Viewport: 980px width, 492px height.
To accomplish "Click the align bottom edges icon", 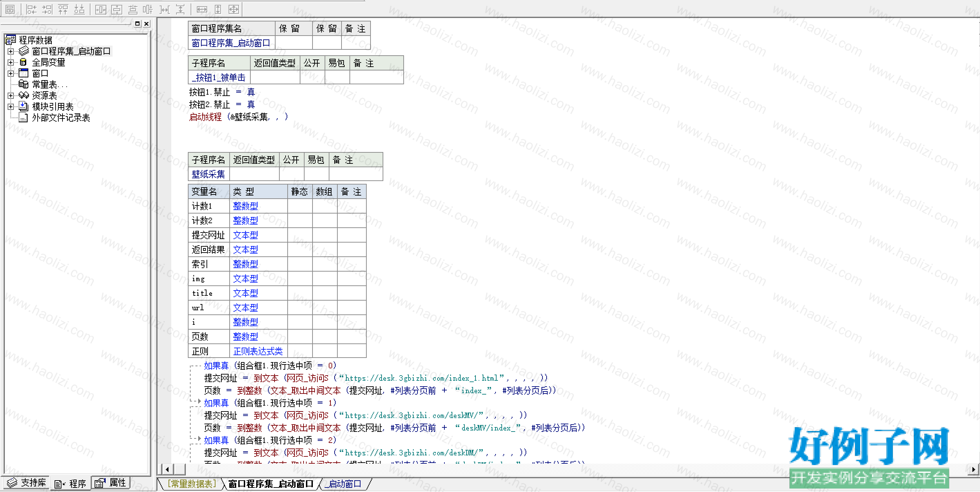I will coord(79,9).
